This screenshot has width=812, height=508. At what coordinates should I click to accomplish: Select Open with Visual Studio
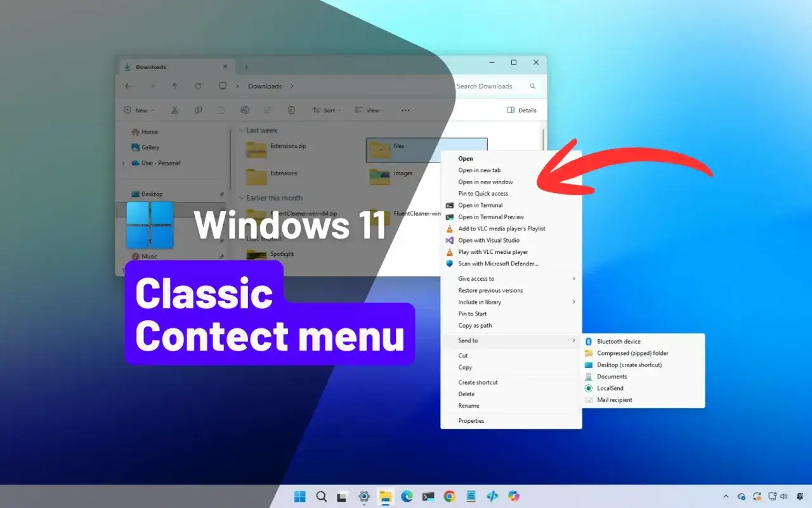click(511, 240)
